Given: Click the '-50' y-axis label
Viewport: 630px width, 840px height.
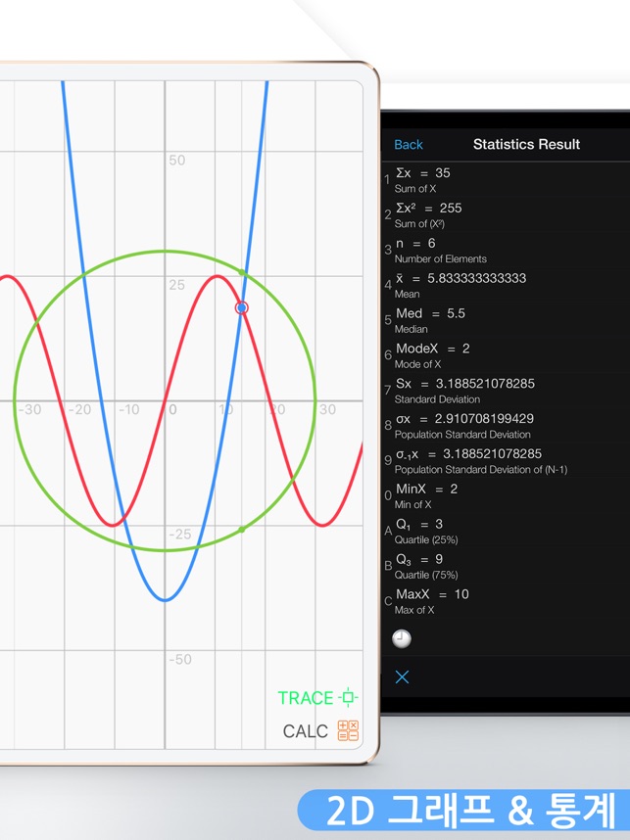Looking at the screenshot, I should (x=179, y=659).
